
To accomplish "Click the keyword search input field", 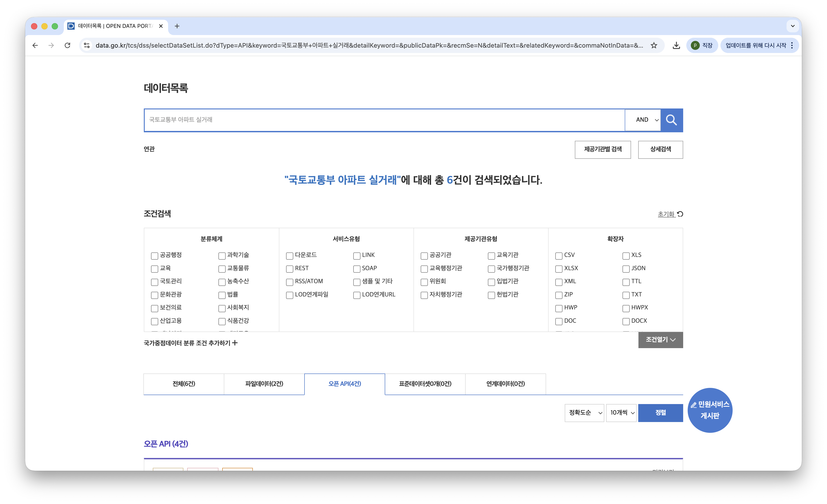I will tap(384, 120).
